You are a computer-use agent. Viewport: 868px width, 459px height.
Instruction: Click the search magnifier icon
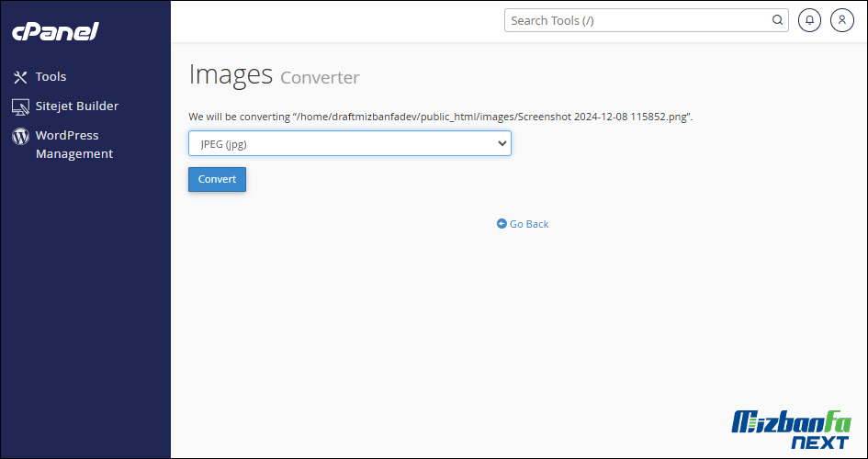777,20
